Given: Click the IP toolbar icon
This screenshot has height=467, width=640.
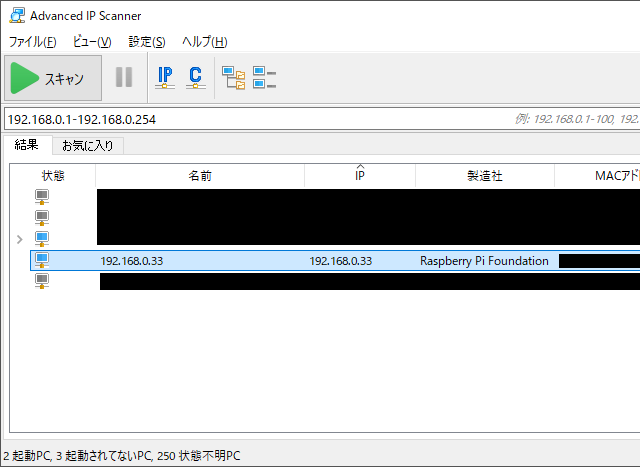Looking at the screenshot, I should [165, 78].
